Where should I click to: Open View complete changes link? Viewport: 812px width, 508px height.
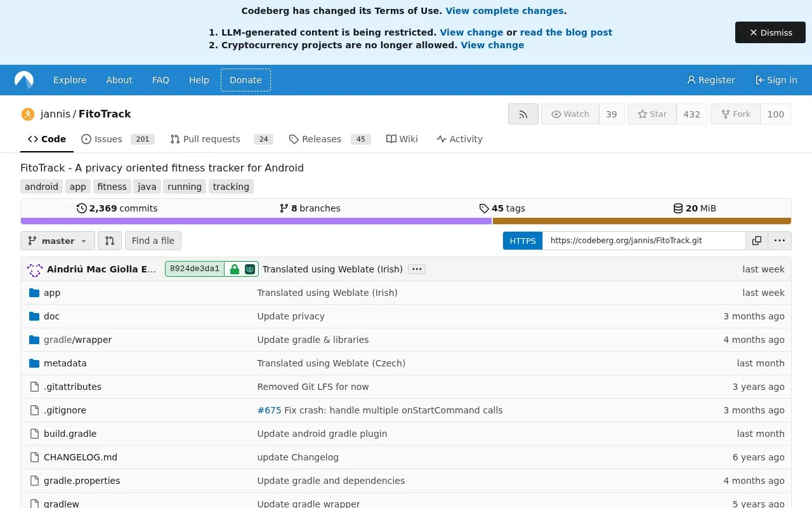point(504,11)
